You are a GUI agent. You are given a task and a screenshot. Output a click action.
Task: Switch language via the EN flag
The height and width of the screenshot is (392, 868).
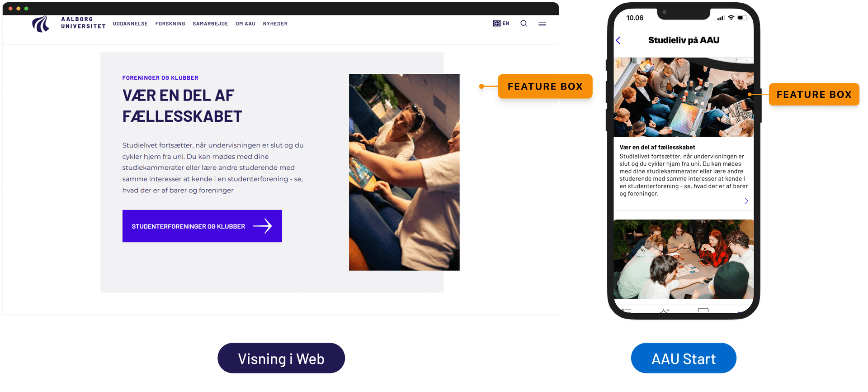tap(501, 24)
